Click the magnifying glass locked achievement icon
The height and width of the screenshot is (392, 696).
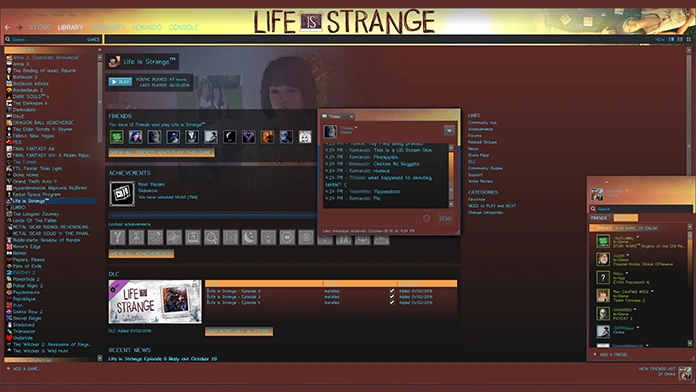[x=212, y=238]
